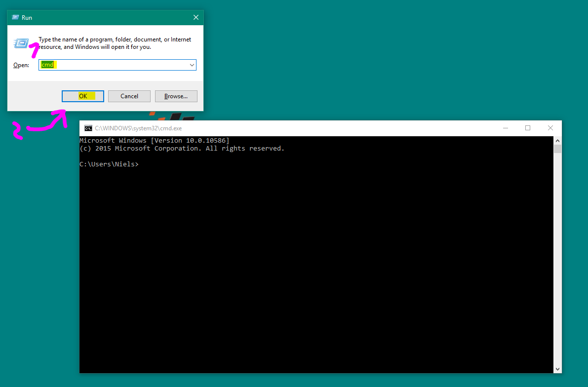This screenshot has width=588, height=387.
Task: Open the Browse... file picker
Action: point(176,96)
